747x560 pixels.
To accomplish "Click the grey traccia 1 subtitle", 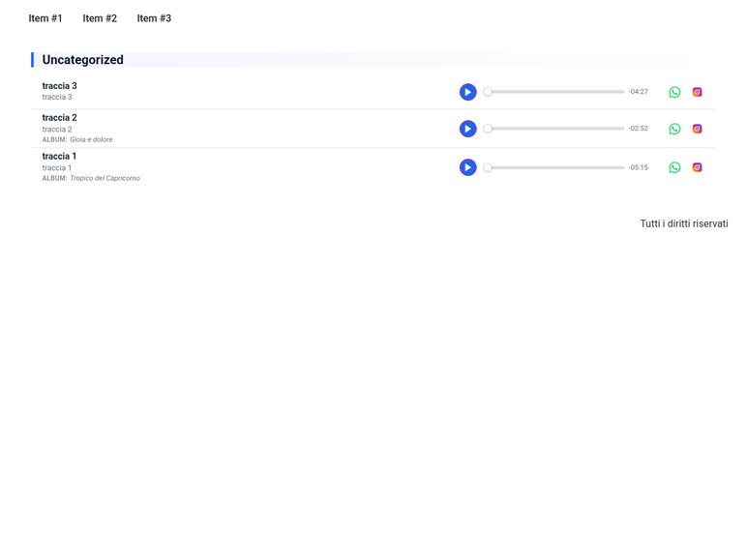I will (x=57, y=167).
